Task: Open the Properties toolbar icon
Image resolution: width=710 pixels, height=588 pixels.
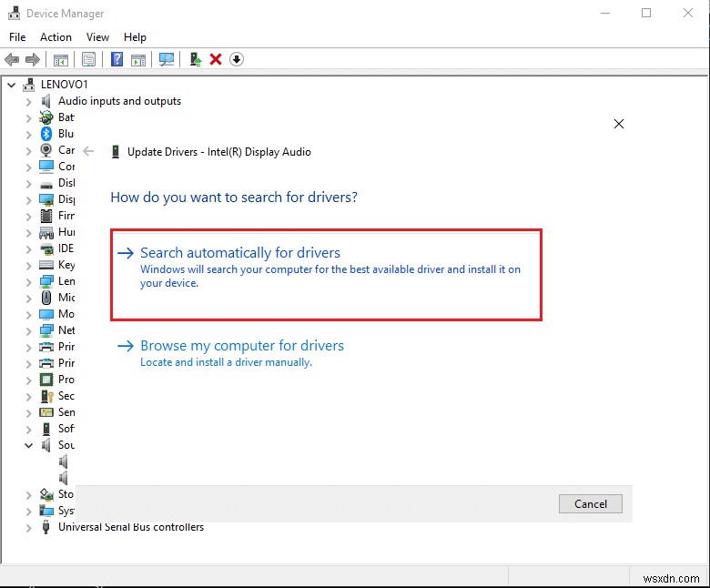Action: (89, 59)
